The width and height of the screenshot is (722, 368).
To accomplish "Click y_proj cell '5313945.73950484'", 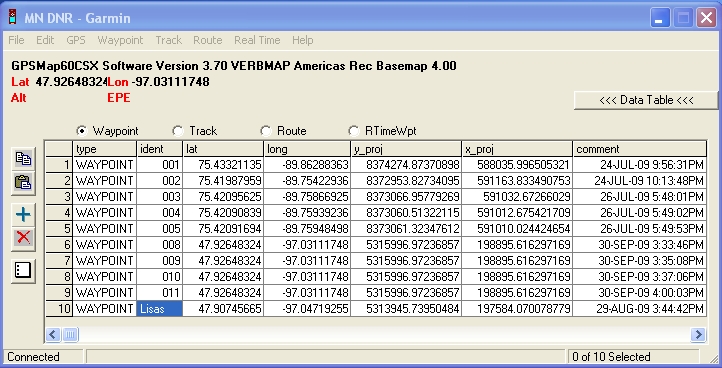I will [x=406, y=309].
